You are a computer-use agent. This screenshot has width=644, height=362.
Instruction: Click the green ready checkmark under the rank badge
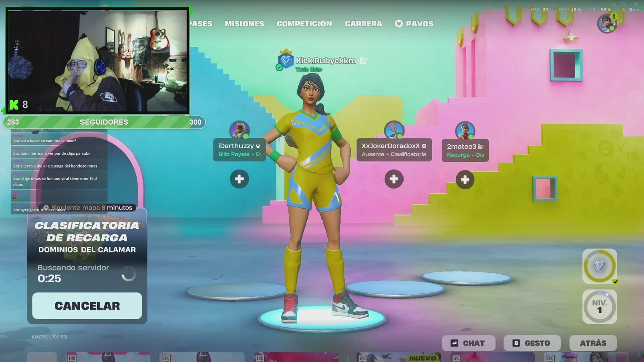[279, 67]
